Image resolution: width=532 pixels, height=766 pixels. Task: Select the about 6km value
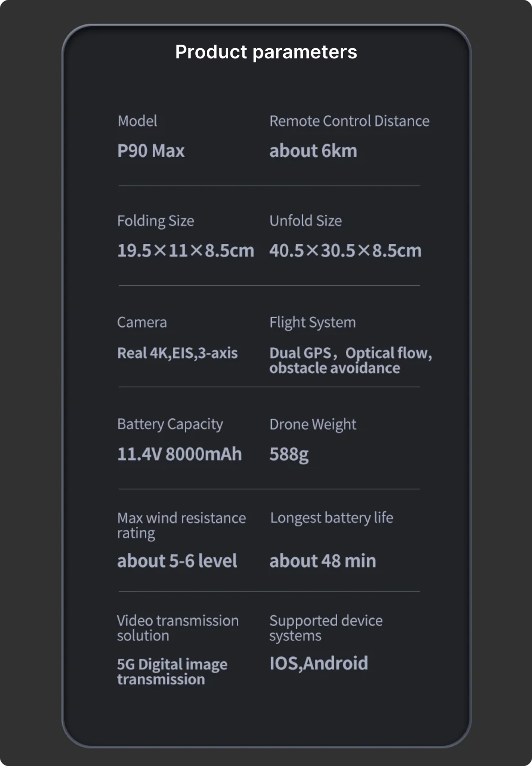[313, 151]
